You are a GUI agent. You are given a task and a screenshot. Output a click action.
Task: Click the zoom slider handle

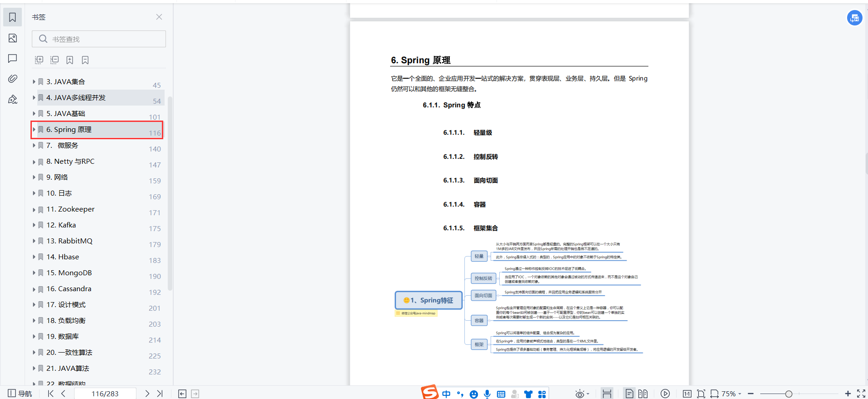click(x=789, y=394)
